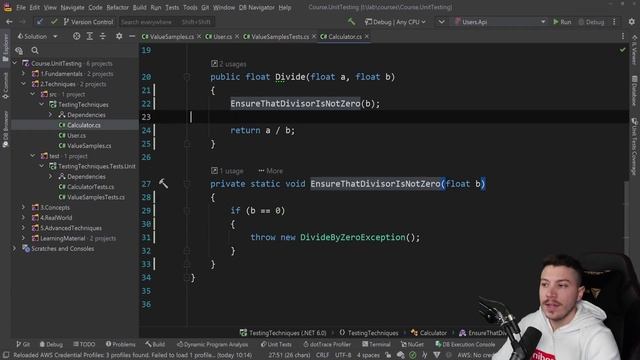Click the back navigation arrow

point(9,22)
